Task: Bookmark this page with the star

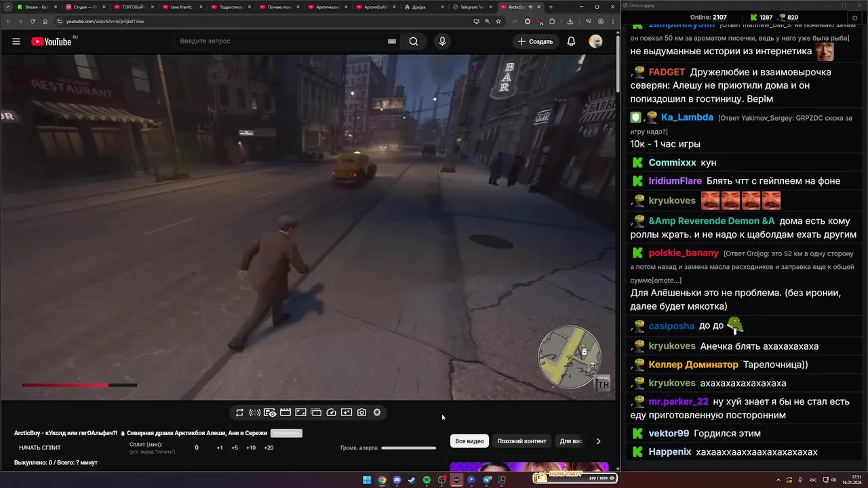Action: click(x=498, y=21)
